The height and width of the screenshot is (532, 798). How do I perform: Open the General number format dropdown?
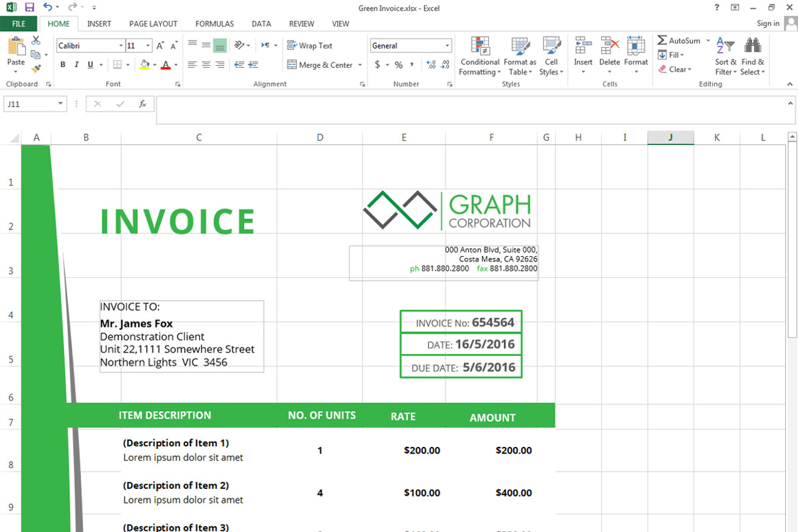[448, 46]
